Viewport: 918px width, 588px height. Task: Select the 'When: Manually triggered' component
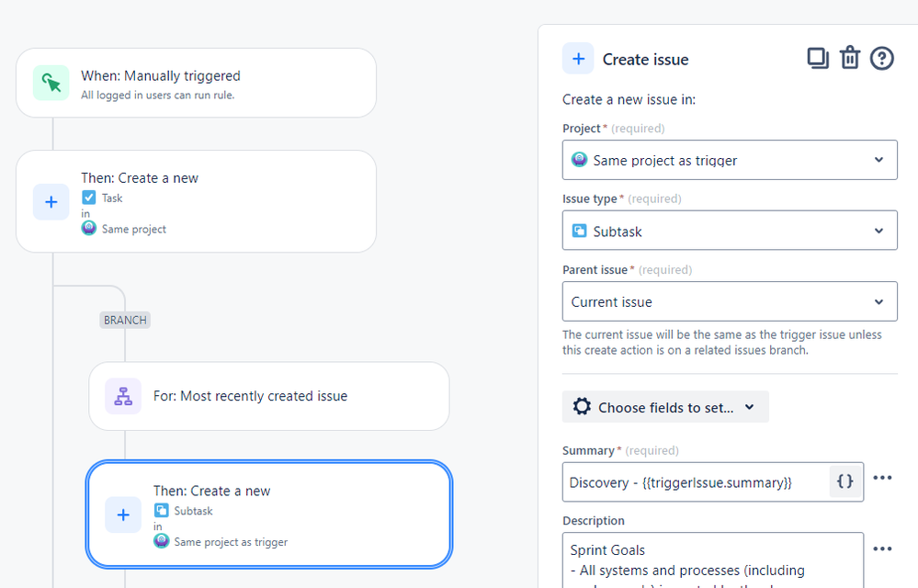click(x=196, y=83)
